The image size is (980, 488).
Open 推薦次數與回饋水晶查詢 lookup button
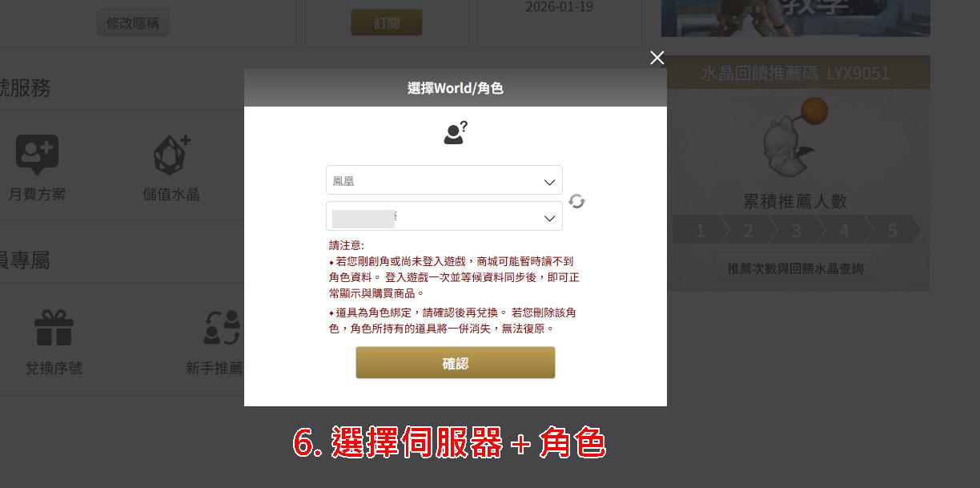(795, 268)
